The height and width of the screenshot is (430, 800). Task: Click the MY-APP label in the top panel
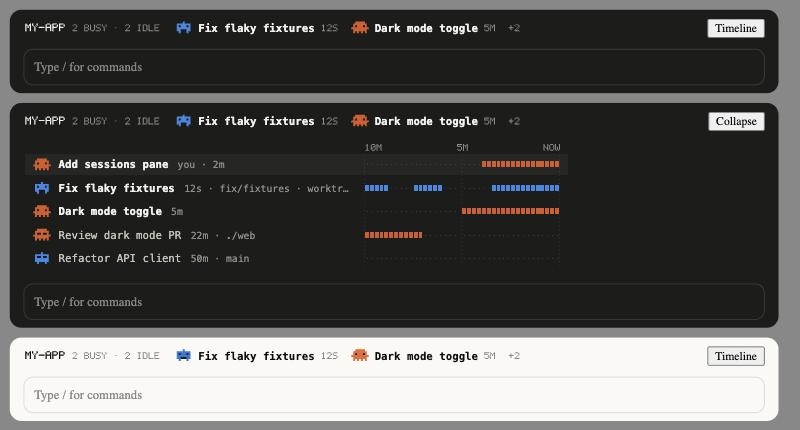click(45, 28)
